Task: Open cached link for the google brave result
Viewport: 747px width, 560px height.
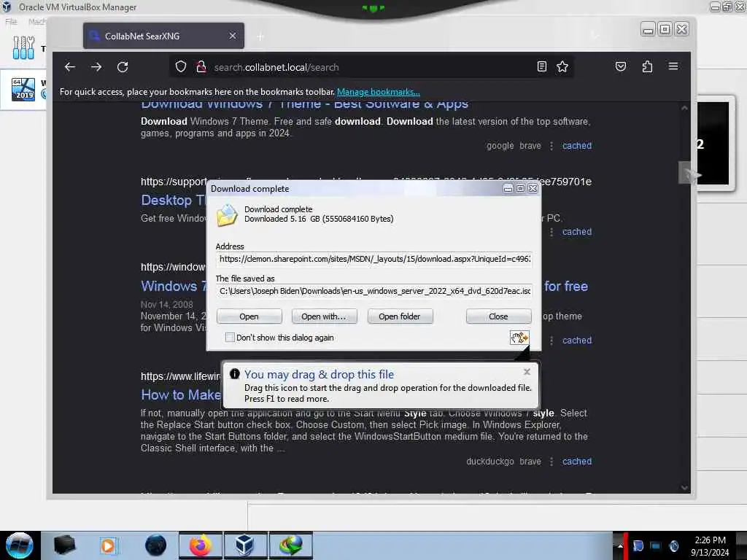Action: [577, 146]
